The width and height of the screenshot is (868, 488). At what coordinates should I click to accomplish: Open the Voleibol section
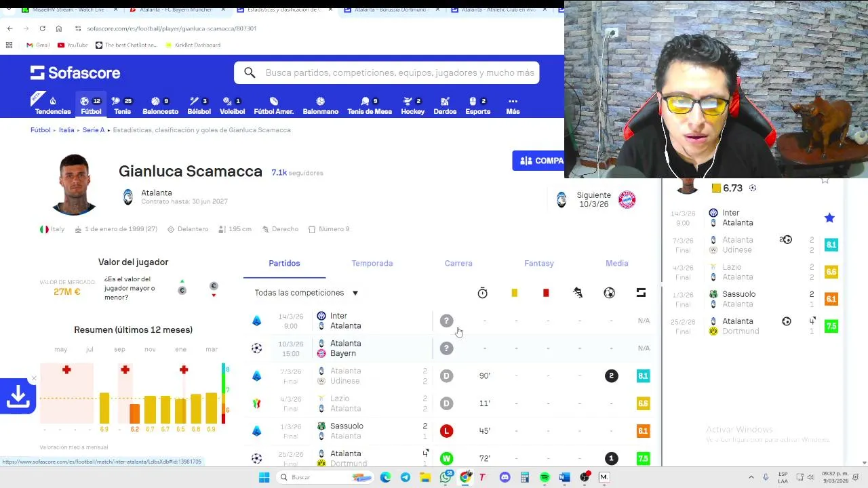point(232,106)
